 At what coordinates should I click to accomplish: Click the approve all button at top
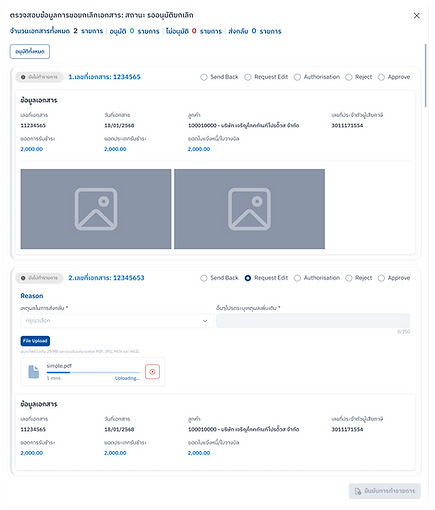(x=30, y=52)
